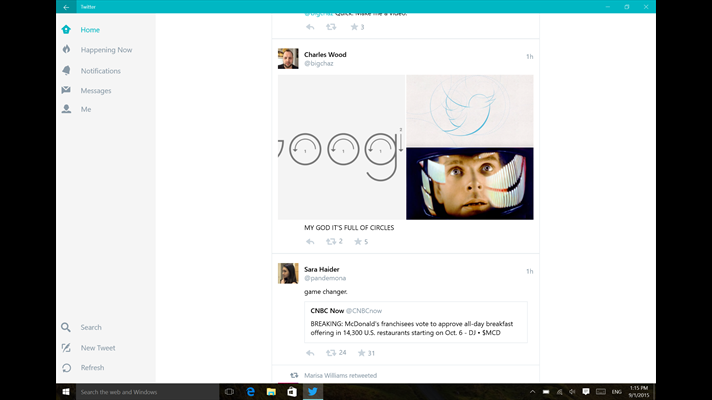Favorite the top tweet showing 3 stars
The height and width of the screenshot is (400, 712).
point(354,27)
